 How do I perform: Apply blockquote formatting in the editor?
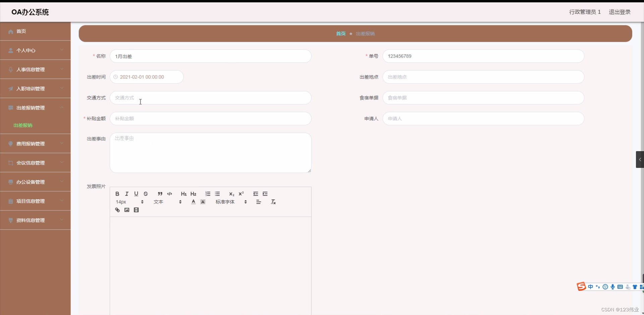tap(160, 194)
